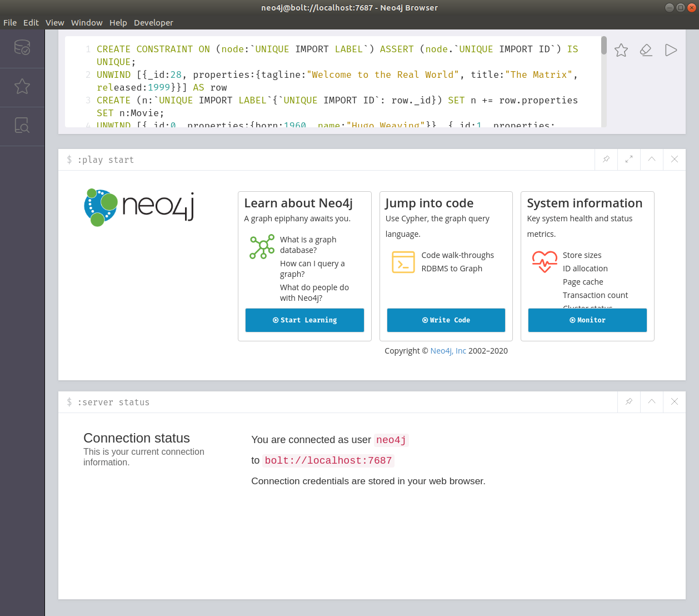This screenshot has width=699, height=616.
Task: Click the Monitor button
Action: [587, 320]
